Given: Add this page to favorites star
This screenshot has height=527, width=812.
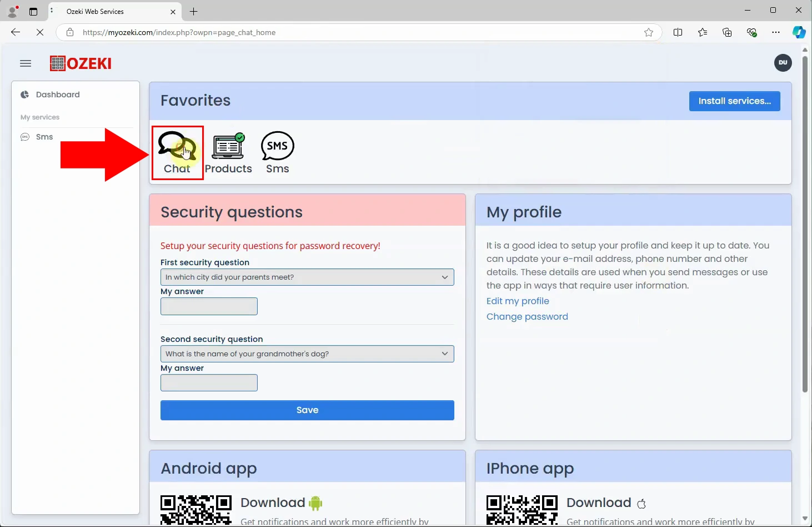Looking at the screenshot, I should [649, 32].
